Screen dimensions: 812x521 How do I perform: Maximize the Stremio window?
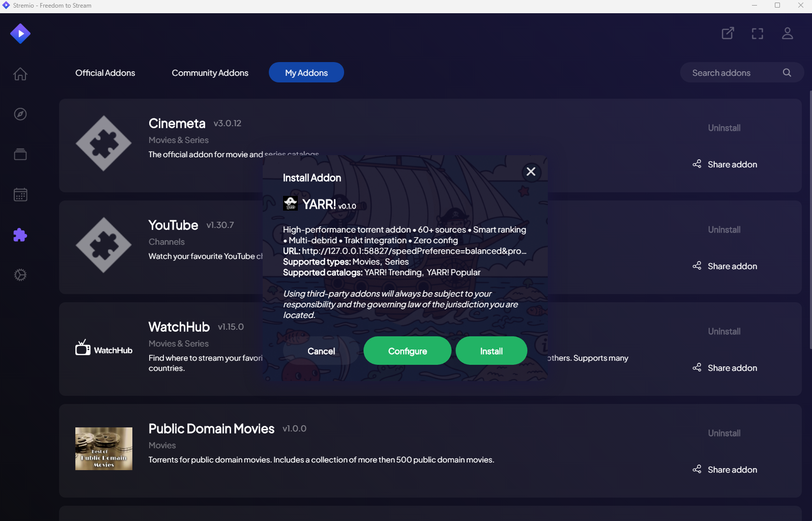tap(777, 6)
